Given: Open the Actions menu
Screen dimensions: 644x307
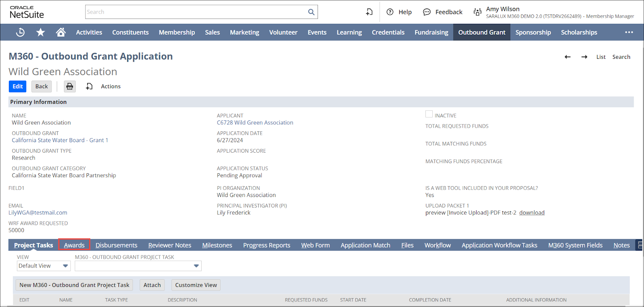Looking at the screenshot, I should pyautogui.click(x=110, y=86).
